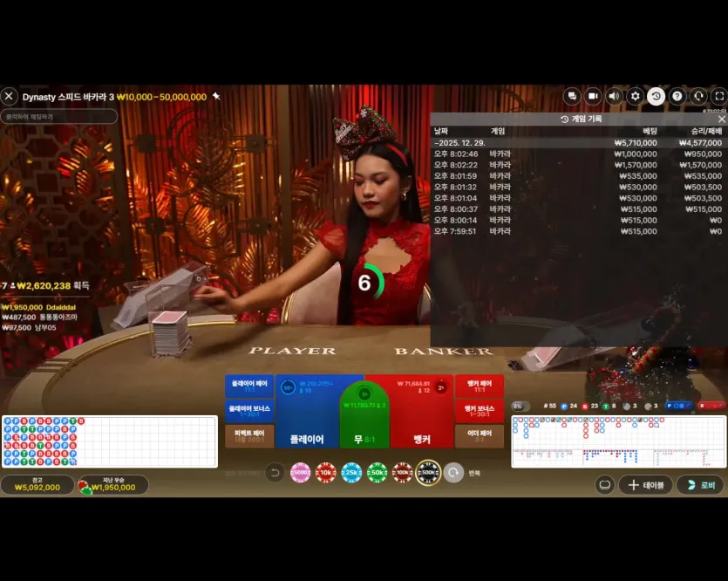Viewport: 728px width, 581px height.
Task: Bet on 플레이어 (Player) area
Action: (307, 412)
